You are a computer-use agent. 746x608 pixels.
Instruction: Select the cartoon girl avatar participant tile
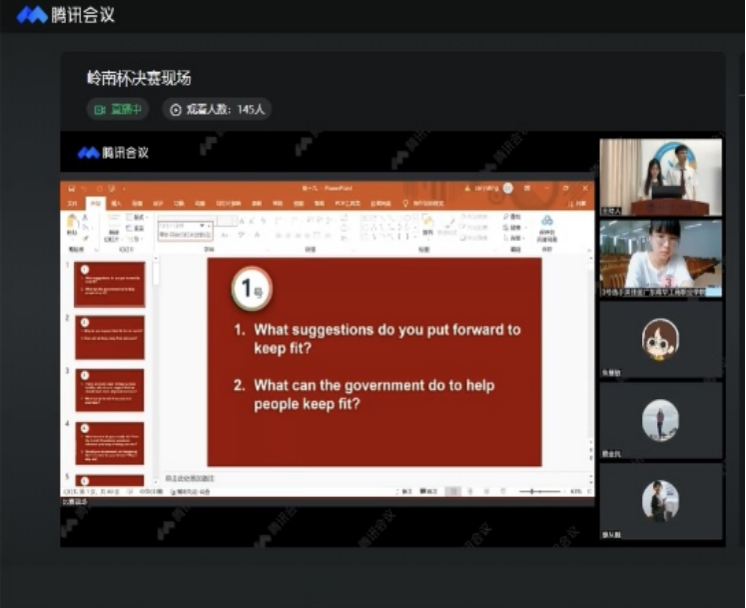[x=660, y=340]
